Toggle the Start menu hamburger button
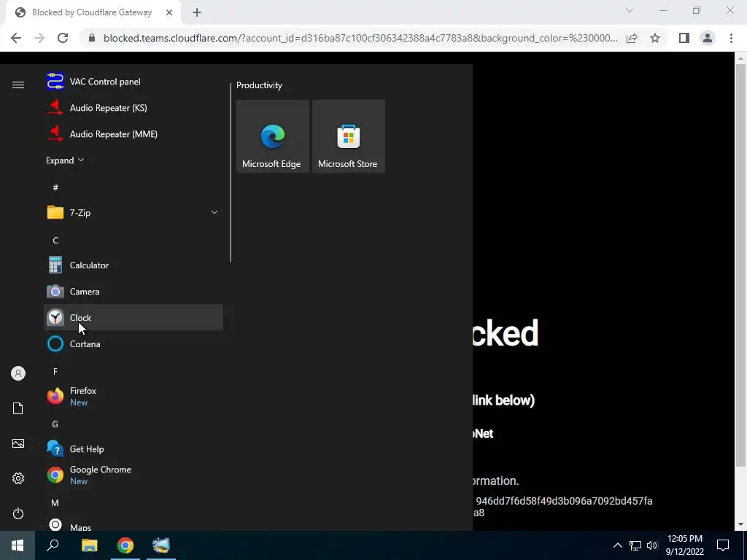Viewport: 747px width, 560px height. [x=18, y=85]
